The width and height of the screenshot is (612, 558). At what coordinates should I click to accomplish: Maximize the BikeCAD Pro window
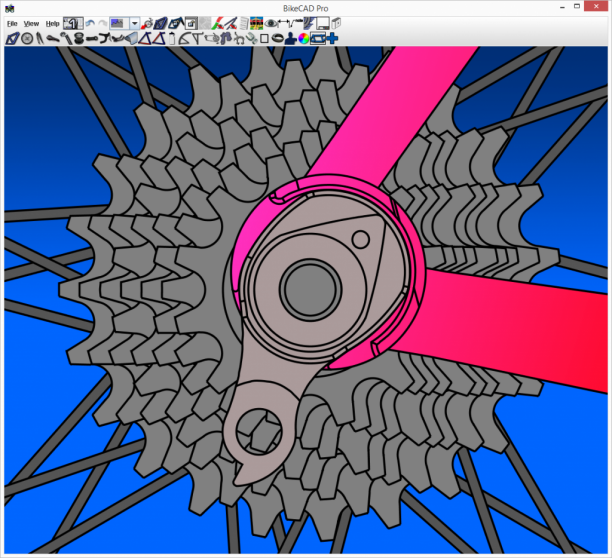pyautogui.click(x=577, y=6)
